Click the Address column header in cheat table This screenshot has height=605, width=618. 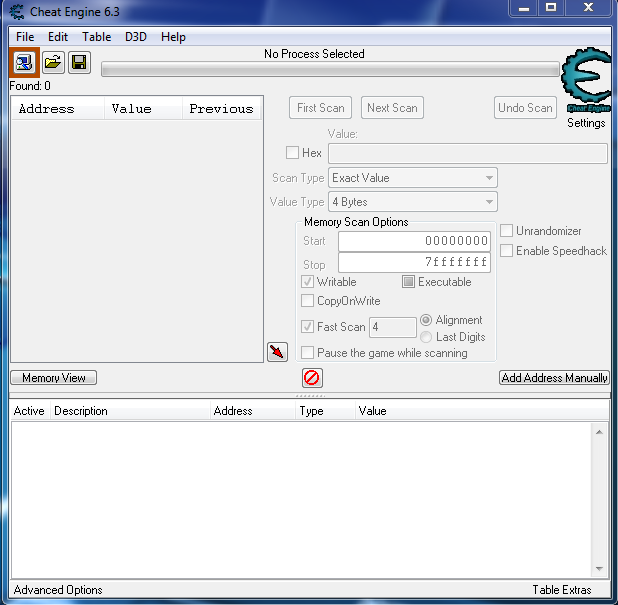coord(253,411)
